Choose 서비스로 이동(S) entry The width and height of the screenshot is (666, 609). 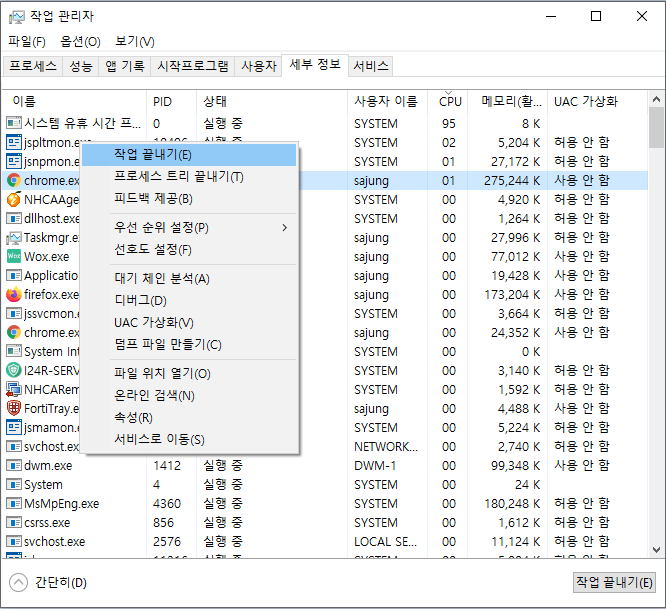[x=189, y=440]
